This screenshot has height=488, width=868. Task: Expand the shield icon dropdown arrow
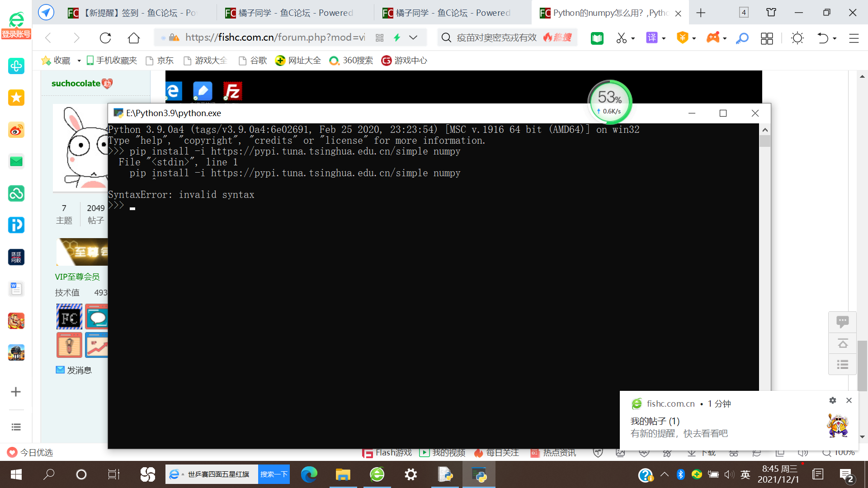(x=694, y=38)
